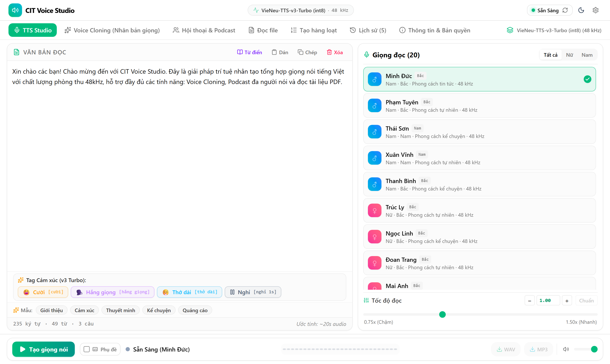
Task: Download audio as WAV
Action: pyautogui.click(x=506, y=349)
